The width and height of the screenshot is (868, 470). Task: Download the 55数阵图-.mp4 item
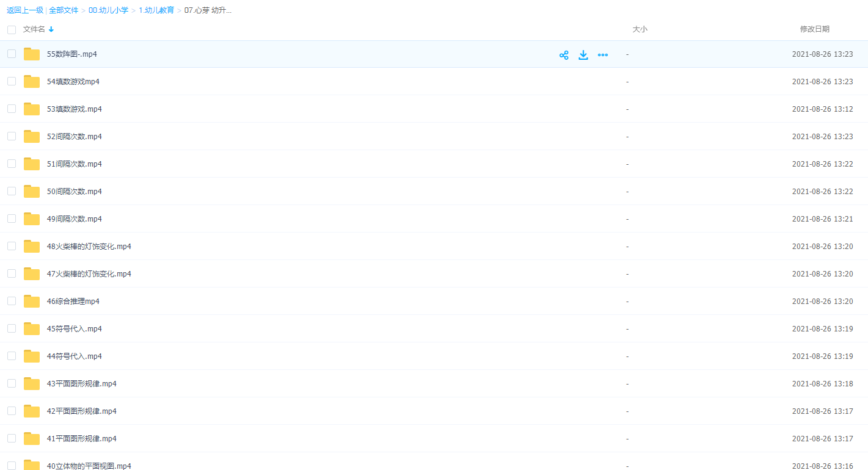click(x=583, y=55)
